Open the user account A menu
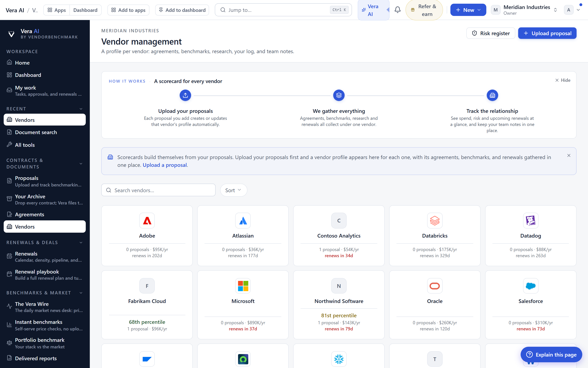Image resolution: width=588 pixels, height=368 pixels. coord(572,10)
